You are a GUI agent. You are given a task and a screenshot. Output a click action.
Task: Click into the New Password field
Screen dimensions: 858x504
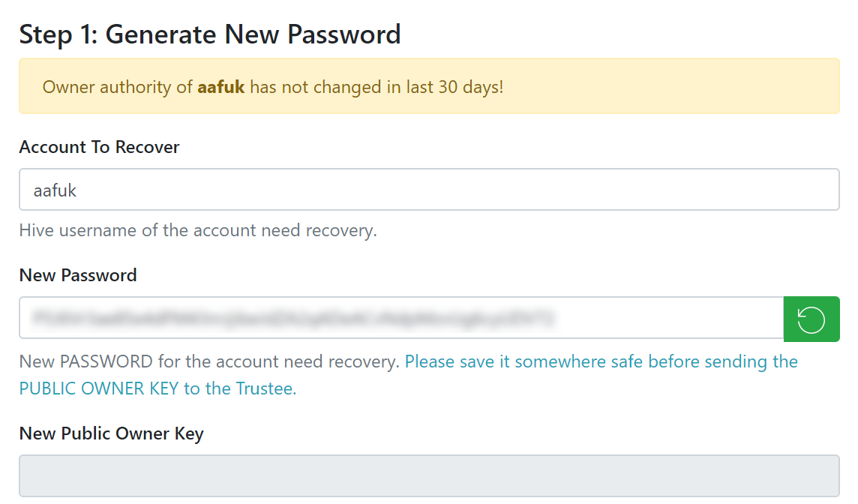pyautogui.click(x=401, y=318)
